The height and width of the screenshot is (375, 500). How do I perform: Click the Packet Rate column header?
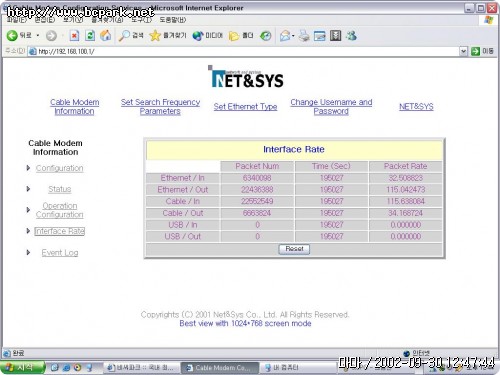point(406,166)
